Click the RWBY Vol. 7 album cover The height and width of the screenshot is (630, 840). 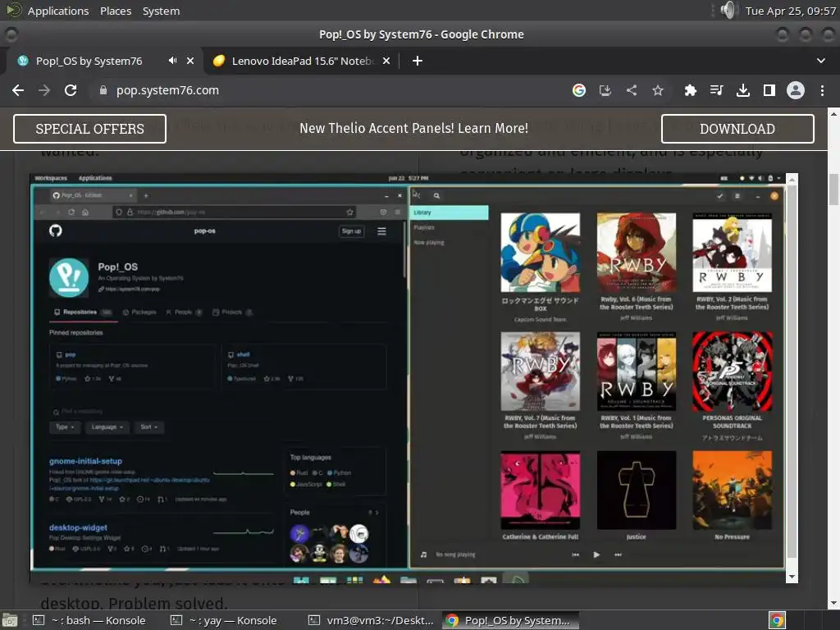pyautogui.click(x=540, y=372)
